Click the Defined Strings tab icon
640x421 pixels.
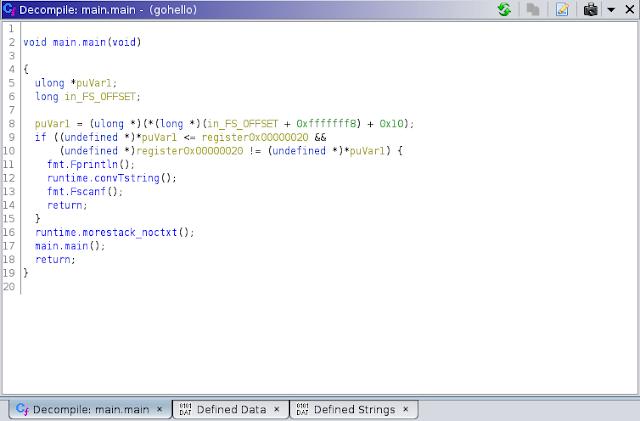click(302, 409)
